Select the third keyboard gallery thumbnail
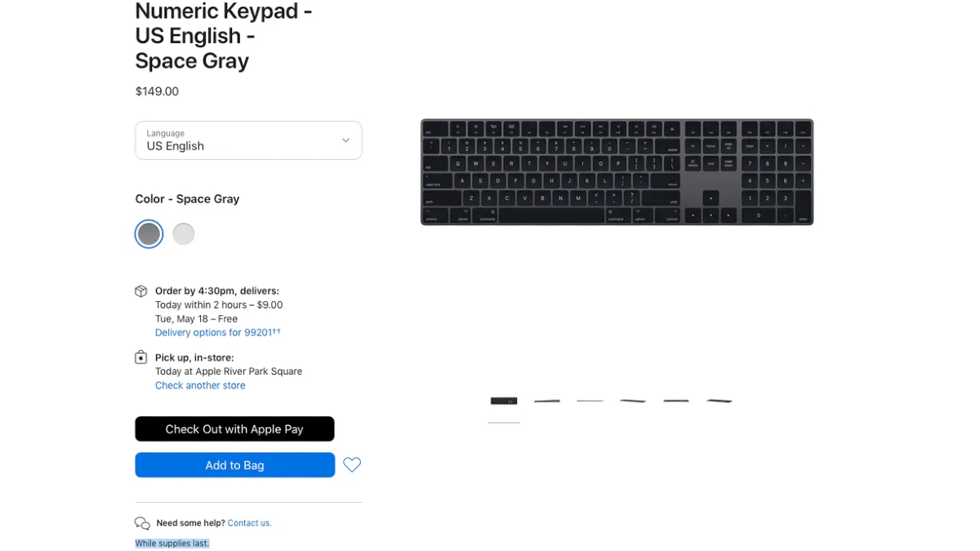Screen dimensions: 980x551 point(590,401)
